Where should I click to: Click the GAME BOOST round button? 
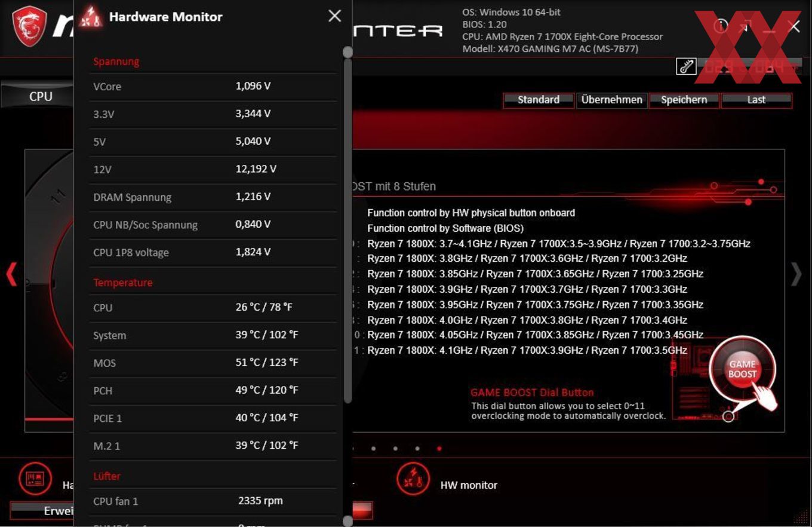tap(742, 369)
